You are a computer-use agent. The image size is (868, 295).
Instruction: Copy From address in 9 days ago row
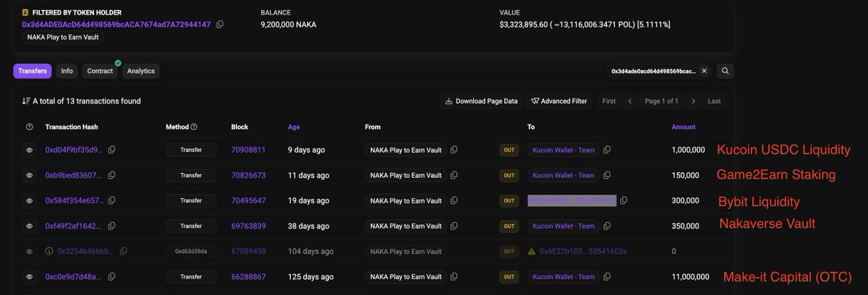click(x=454, y=150)
